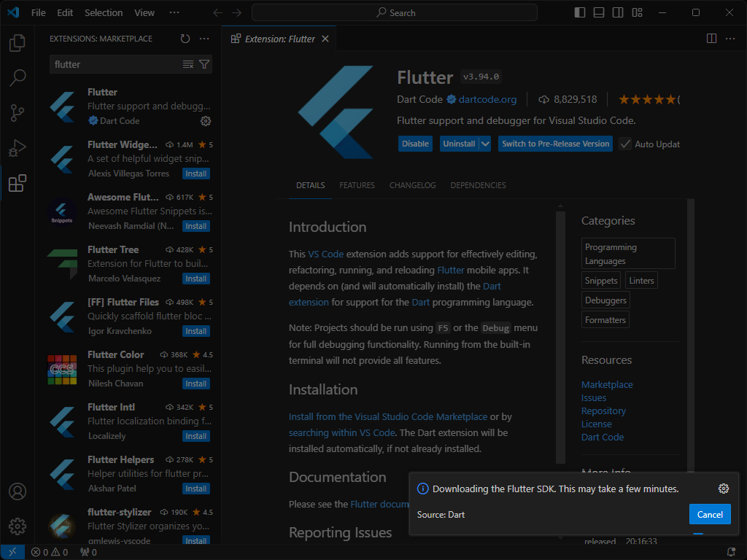This screenshot has height=560, width=747.
Task: Split the editor right
Action: [711, 39]
